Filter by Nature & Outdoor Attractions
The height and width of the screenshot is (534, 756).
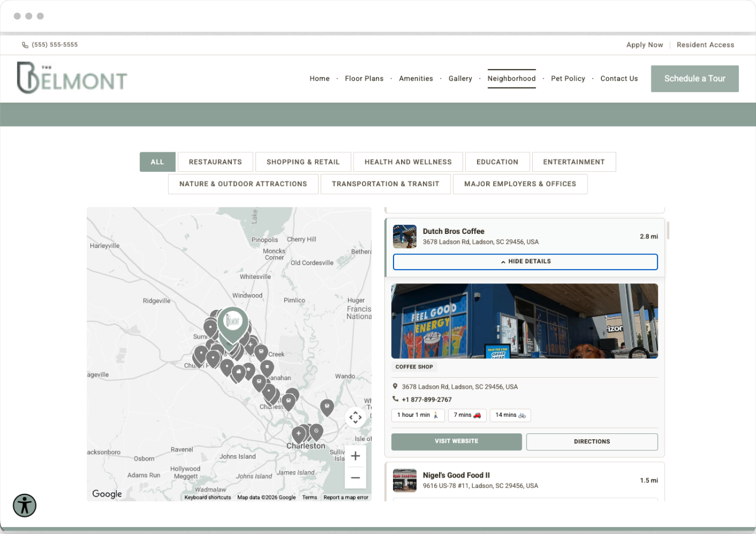pyautogui.click(x=243, y=184)
